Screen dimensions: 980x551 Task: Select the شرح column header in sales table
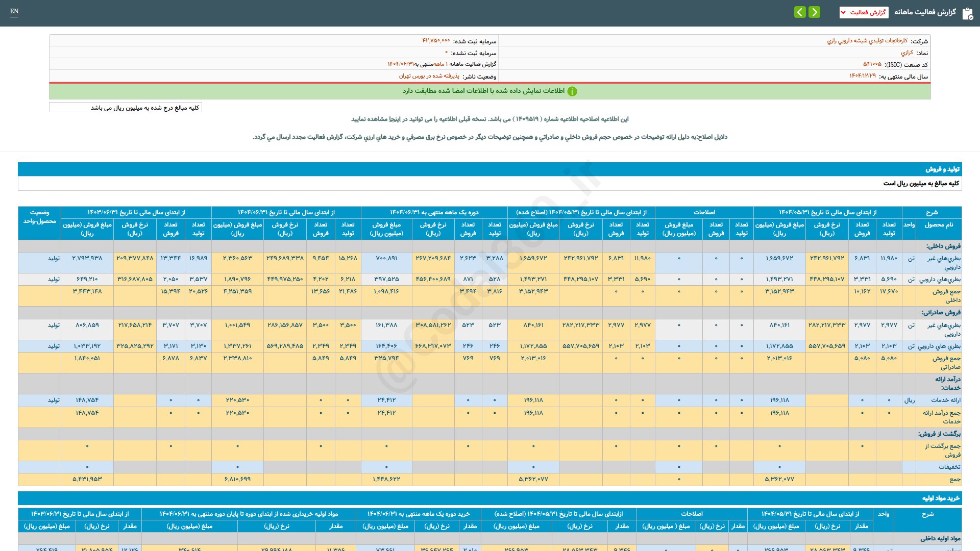click(x=932, y=213)
